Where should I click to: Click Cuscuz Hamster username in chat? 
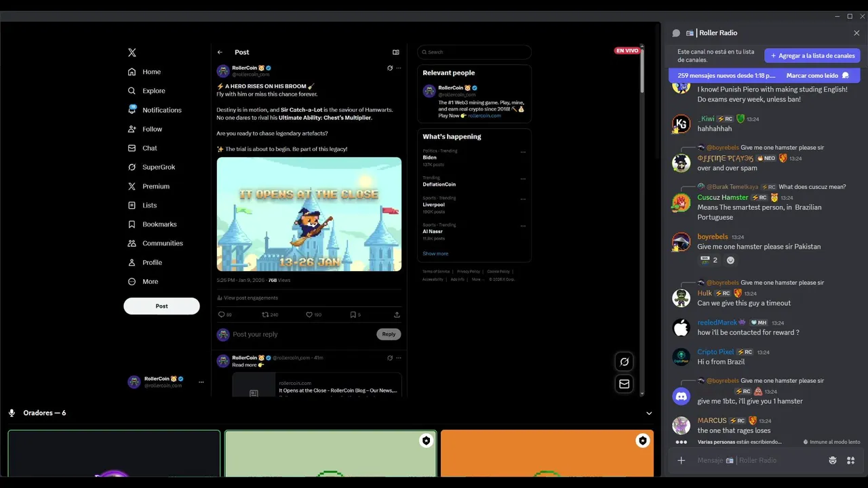coord(723,197)
